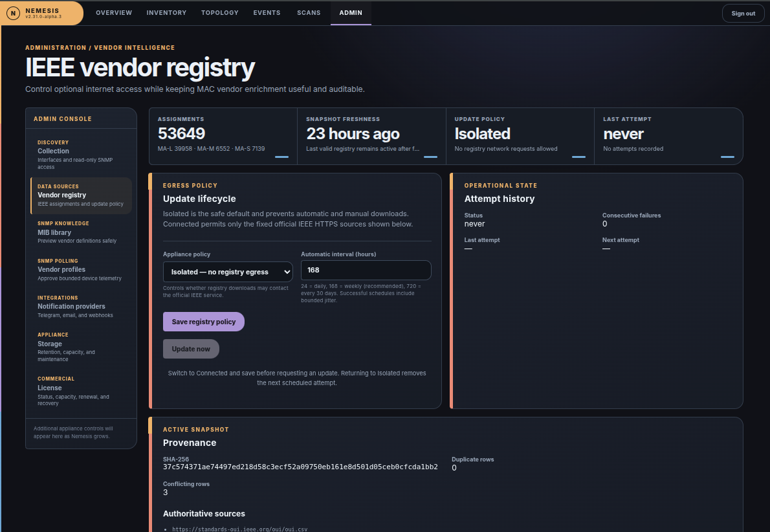Click Save registry policy

(204, 322)
